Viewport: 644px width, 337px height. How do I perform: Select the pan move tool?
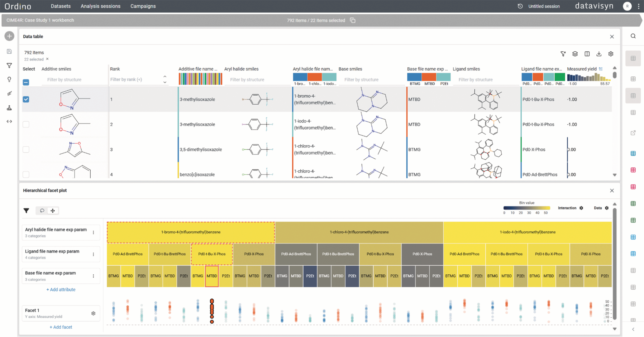coord(53,211)
